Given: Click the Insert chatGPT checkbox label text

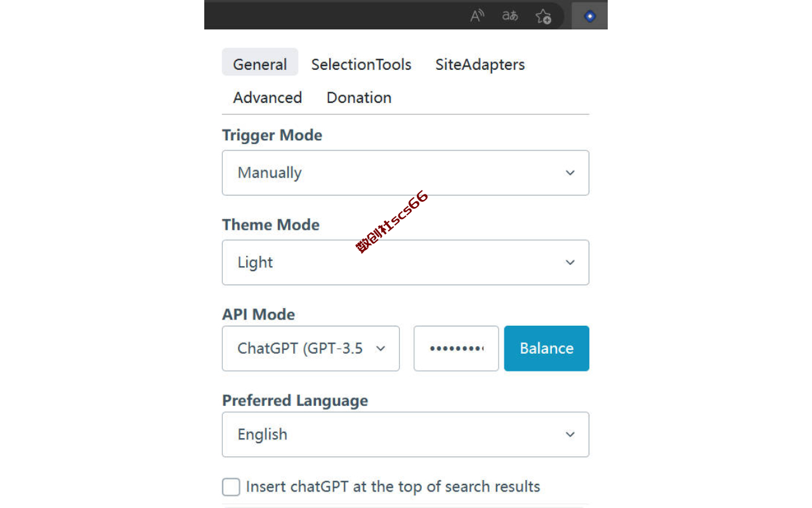Looking at the screenshot, I should tap(393, 487).
